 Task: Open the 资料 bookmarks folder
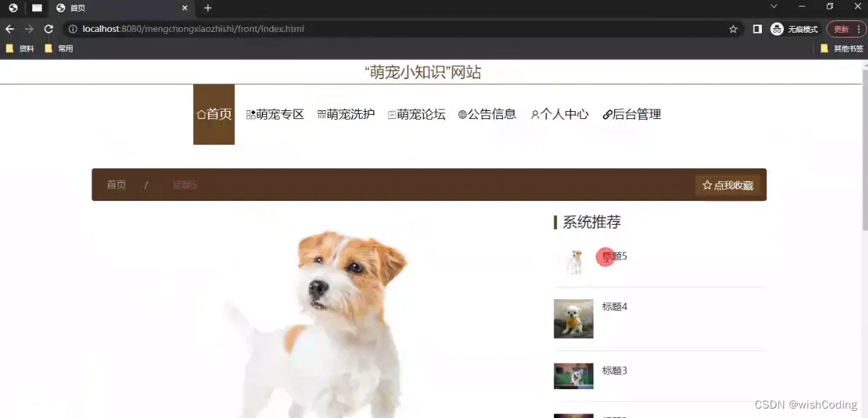20,49
